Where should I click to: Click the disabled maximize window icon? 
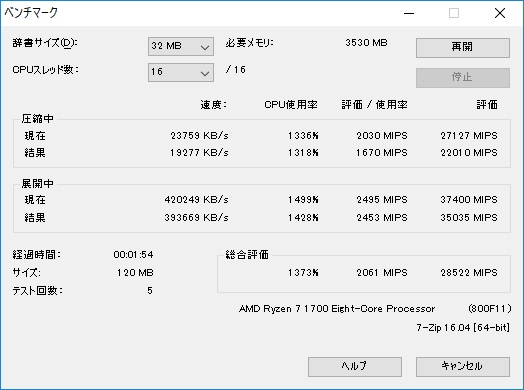pyautogui.click(x=454, y=13)
